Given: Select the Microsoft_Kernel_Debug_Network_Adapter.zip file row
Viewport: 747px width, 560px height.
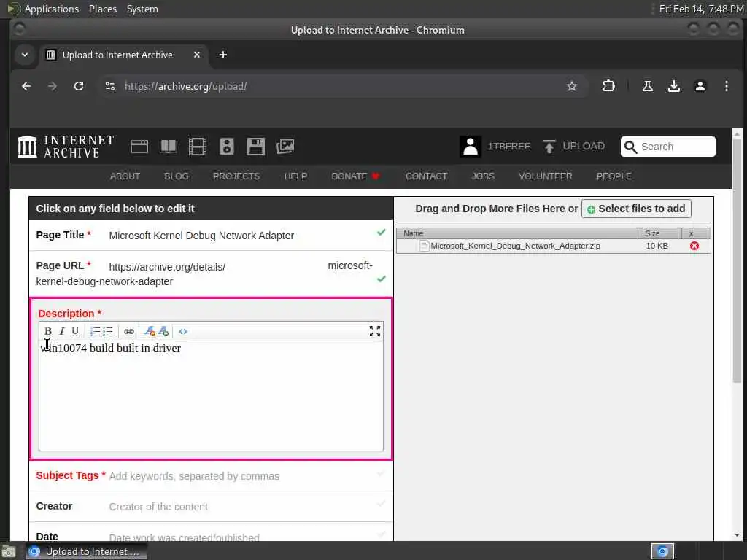Looking at the screenshot, I should point(554,246).
